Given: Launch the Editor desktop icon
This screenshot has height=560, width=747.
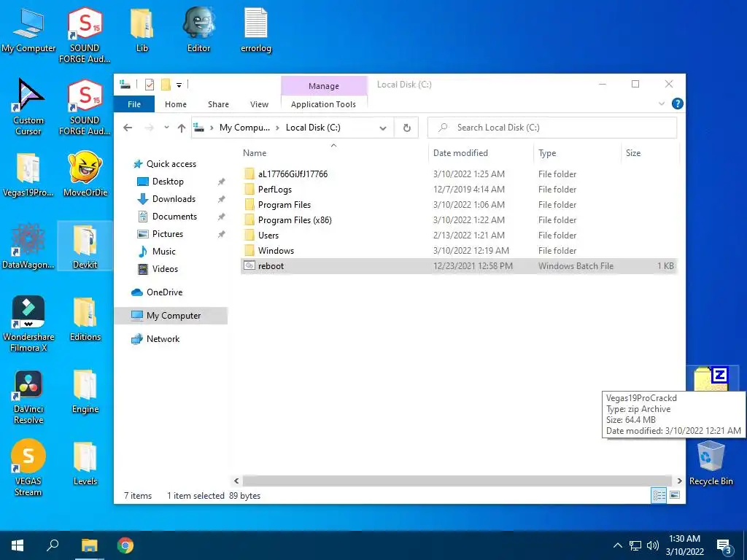Looking at the screenshot, I should pos(198,29).
